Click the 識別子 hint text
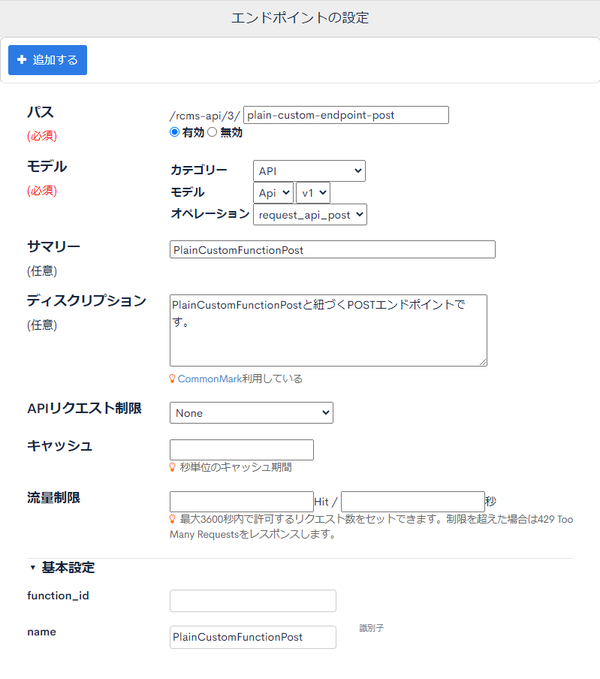Screen dimensions: 600x679 (x=371, y=628)
